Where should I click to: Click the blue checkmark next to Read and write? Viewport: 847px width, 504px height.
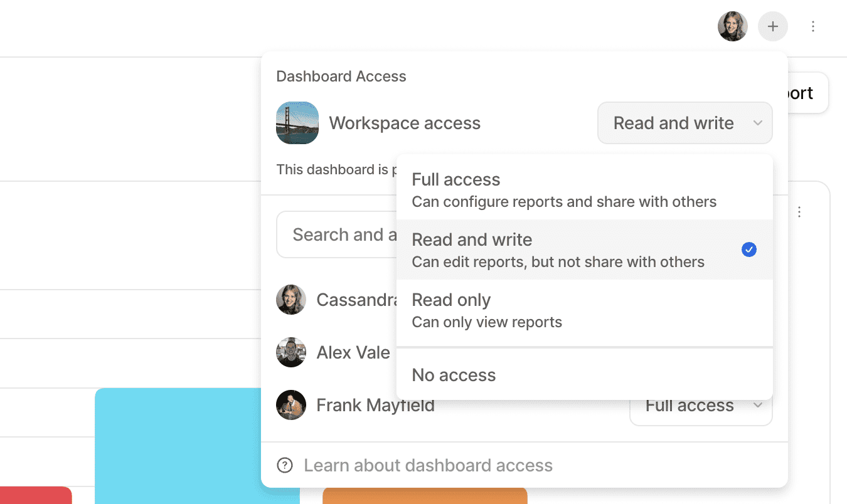(748, 249)
